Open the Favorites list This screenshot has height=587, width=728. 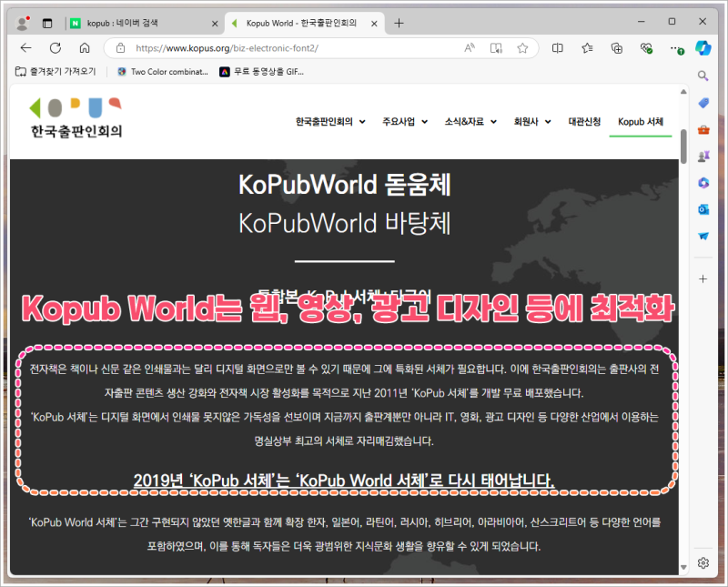pyautogui.click(x=587, y=48)
